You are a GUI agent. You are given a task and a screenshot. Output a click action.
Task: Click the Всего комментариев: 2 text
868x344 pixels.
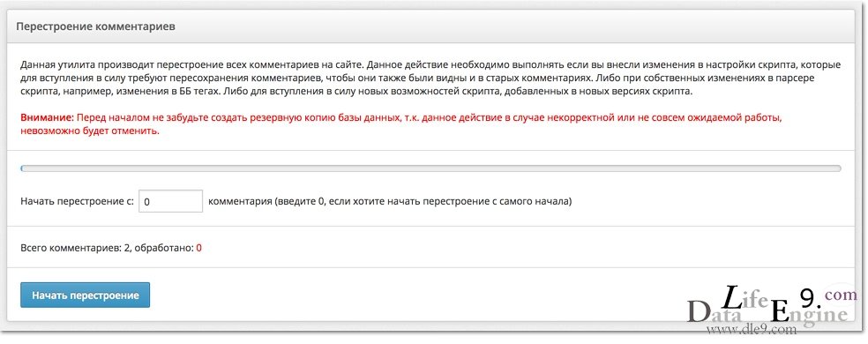[x=75, y=248]
